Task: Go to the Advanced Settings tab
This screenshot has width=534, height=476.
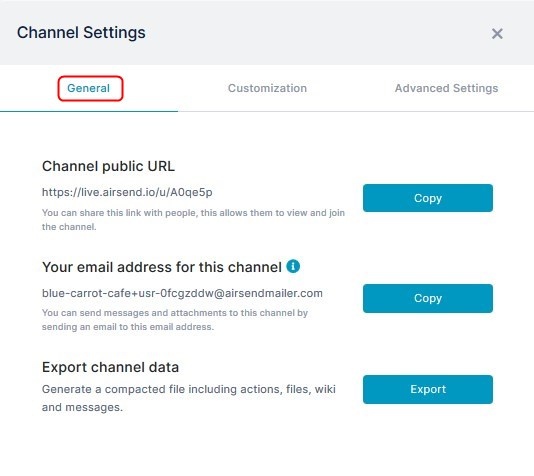Action: [446, 88]
